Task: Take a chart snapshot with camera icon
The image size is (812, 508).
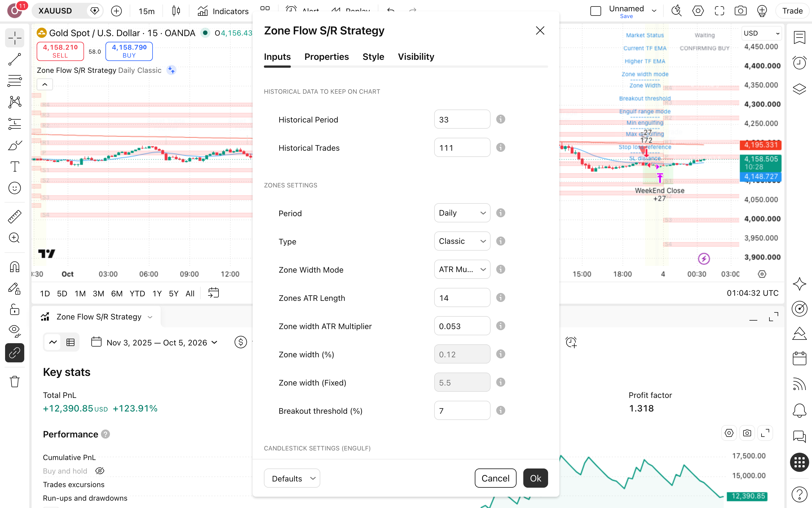Action: click(741, 11)
